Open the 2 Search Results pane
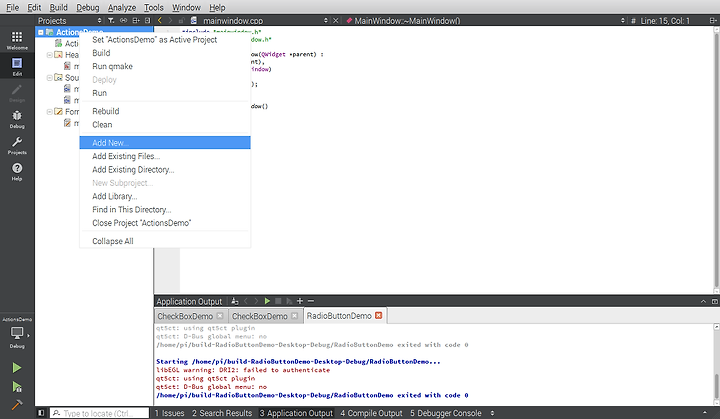Image resolution: width=720 pixels, height=419 pixels. (x=222, y=413)
